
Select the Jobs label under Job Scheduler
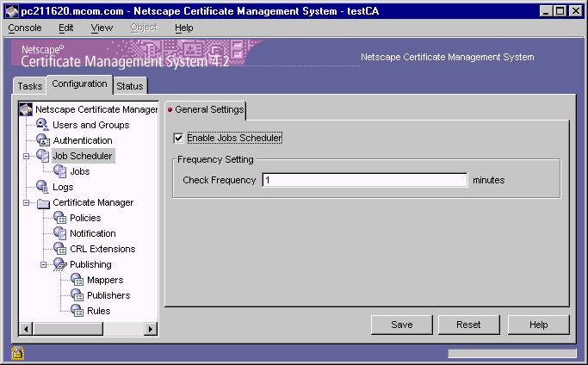[79, 171]
